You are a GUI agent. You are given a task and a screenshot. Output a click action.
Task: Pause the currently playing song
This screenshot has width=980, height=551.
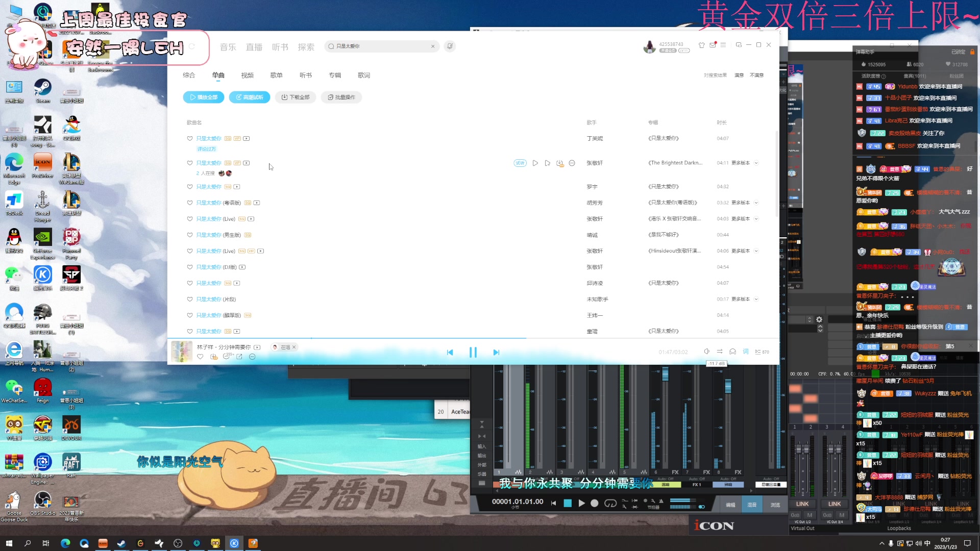click(473, 352)
